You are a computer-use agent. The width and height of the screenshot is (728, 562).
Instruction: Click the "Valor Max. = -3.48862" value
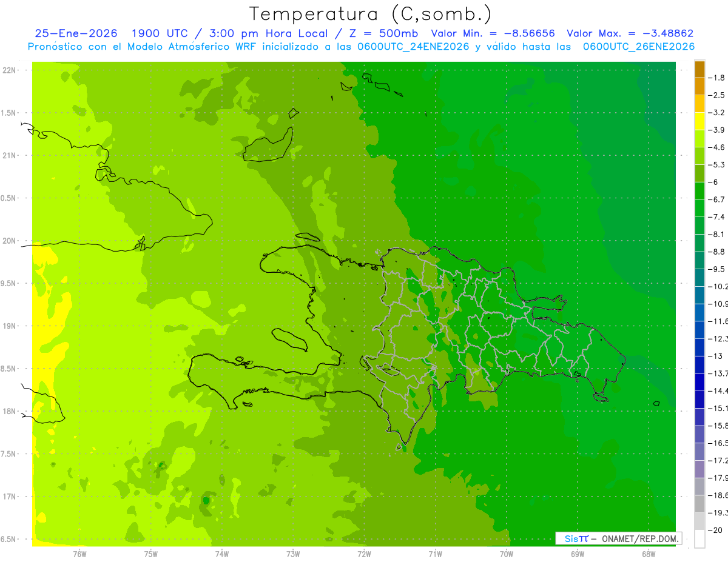click(630, 33)
